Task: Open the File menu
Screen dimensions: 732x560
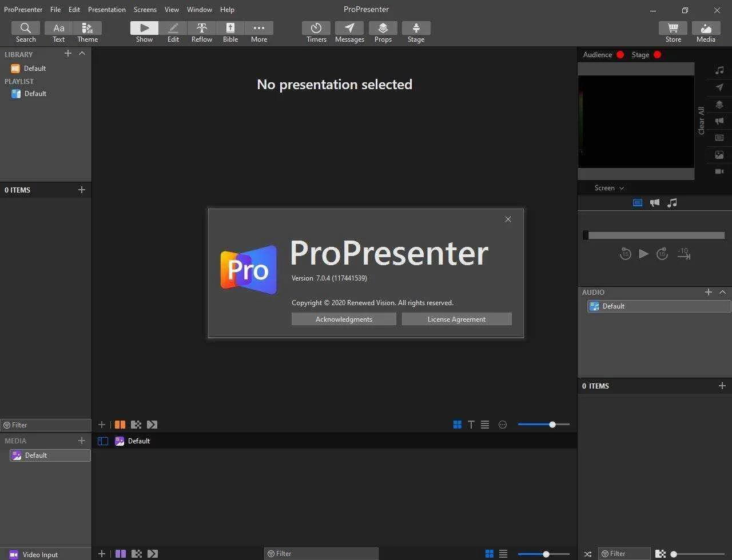Action: [55, 10]
